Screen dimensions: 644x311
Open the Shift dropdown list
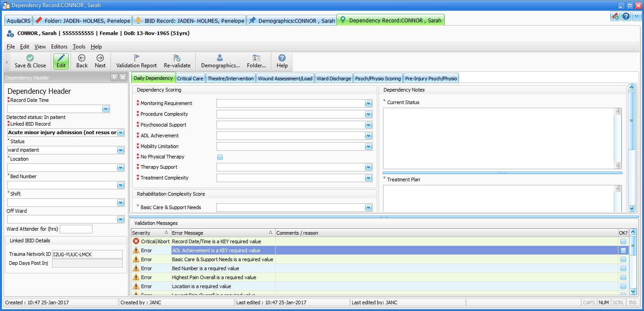point(120,203)
